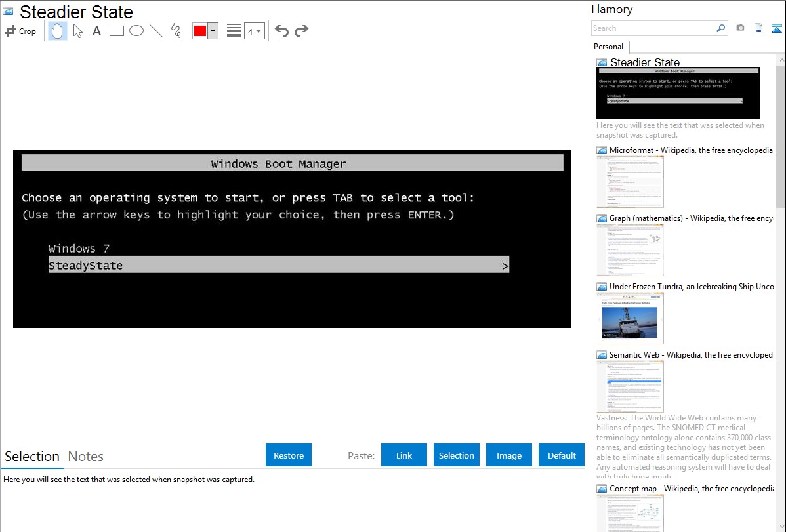Redo the last annotation

(x=301, y=31)
